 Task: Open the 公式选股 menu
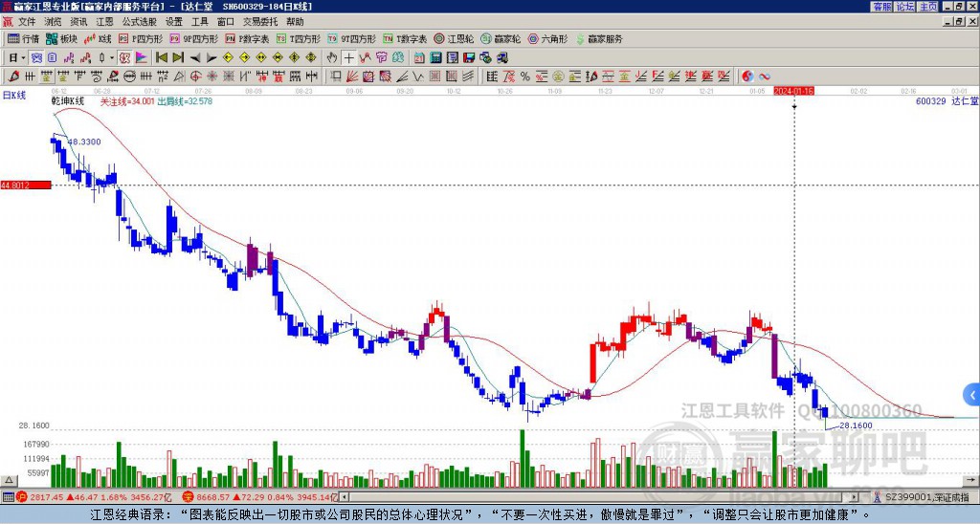(x=140, y=22)
